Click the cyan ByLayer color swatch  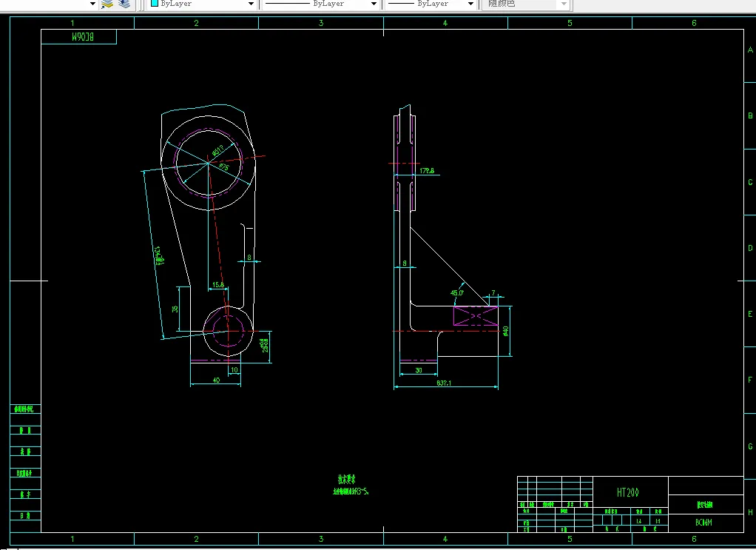pyautogui.click(x=155, y=4)
